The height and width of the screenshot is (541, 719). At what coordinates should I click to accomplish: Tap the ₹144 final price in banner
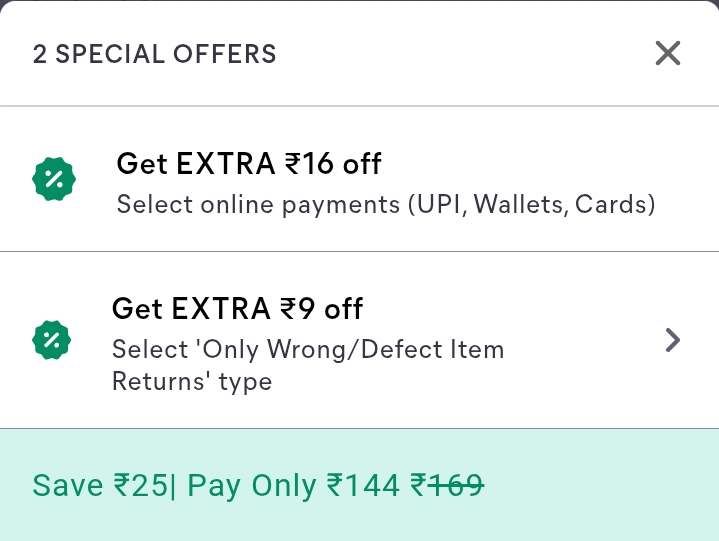364,486
